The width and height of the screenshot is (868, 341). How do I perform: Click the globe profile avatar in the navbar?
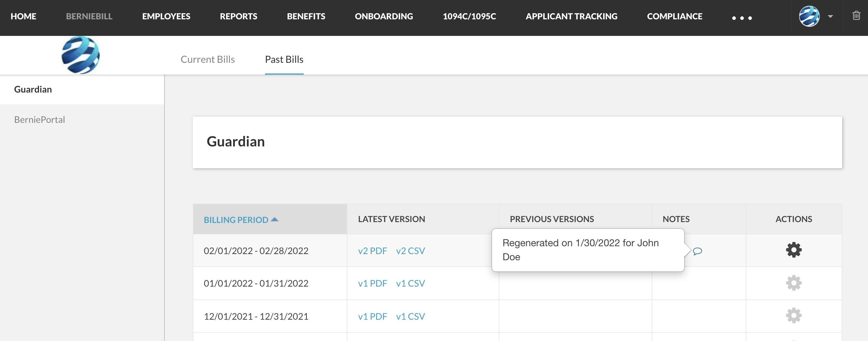pos(809,16)
